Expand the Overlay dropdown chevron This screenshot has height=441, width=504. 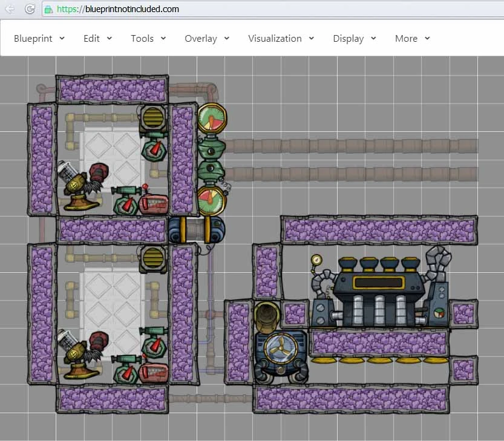tap(227, 38)
